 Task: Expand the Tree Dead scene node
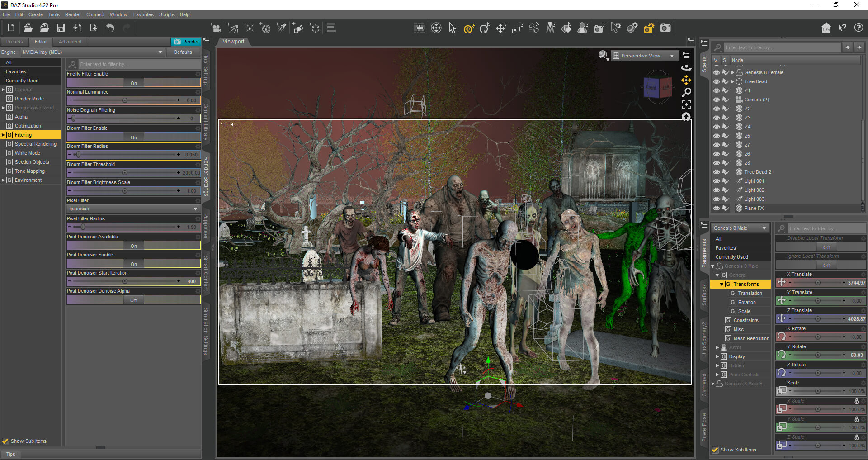(732, 81)
